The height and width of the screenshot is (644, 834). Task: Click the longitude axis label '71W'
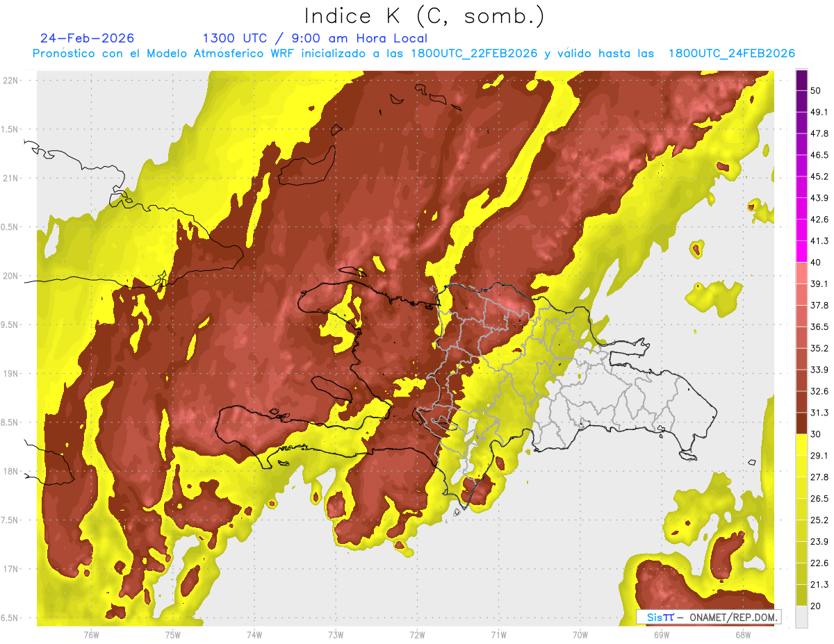pos(498,635)
